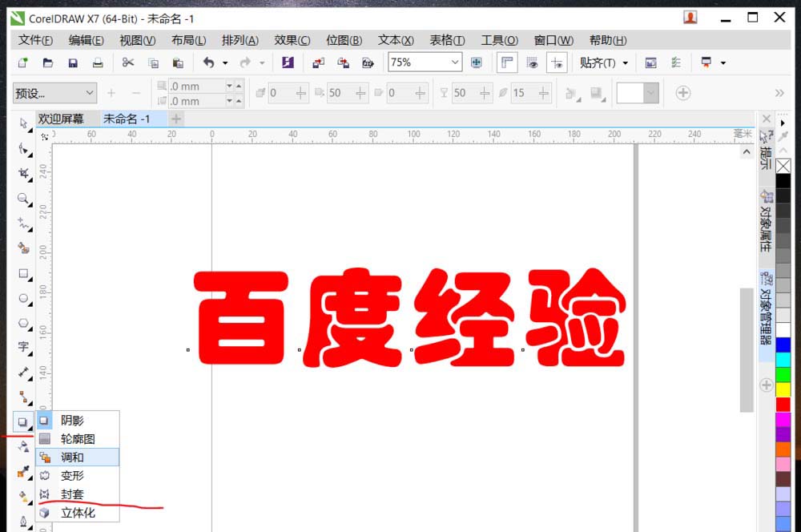Choose 封套 envelope from the flyout
Screen dimensions: 801x532
(78, 494)
